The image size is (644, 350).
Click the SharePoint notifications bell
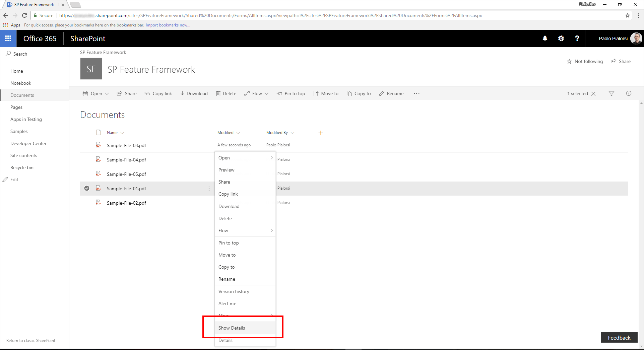click(544, 38)
